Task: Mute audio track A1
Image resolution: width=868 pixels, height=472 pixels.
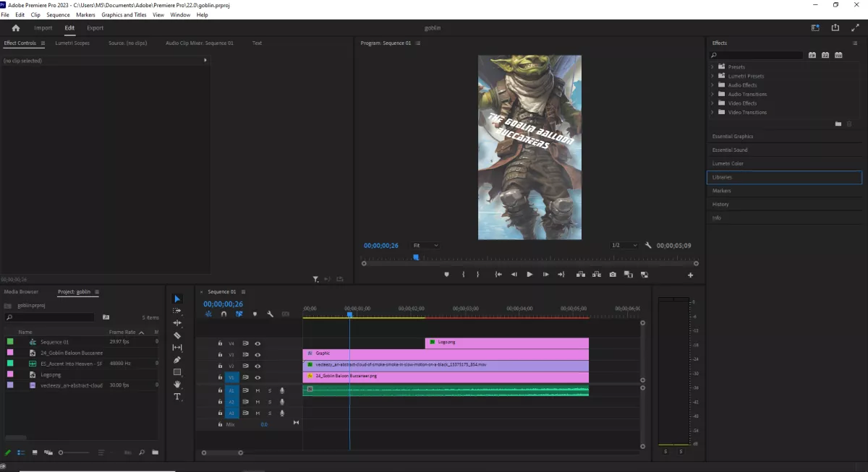Action: pos(258,390)
